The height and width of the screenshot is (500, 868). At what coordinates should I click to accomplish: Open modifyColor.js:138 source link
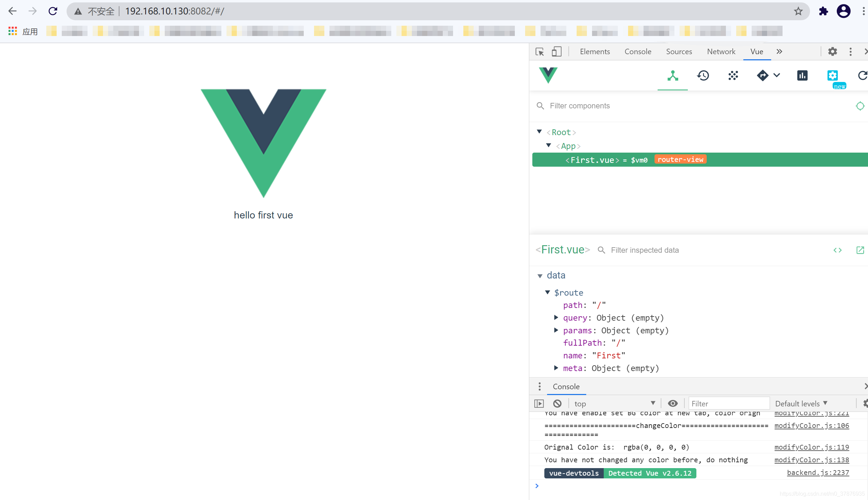811,460
